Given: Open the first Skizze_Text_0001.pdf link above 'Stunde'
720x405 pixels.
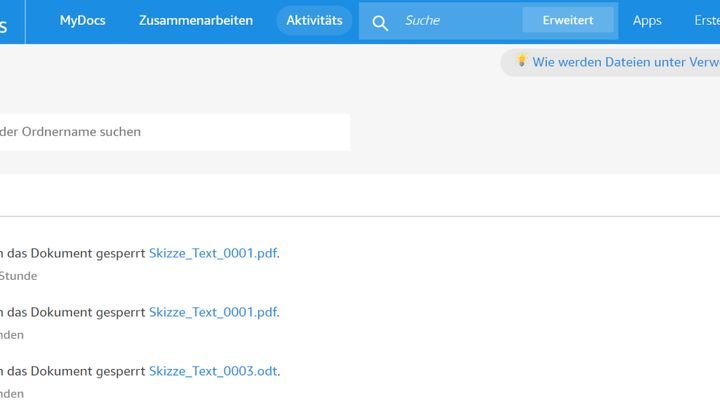Looking at the screenshot, I should 213,253.
